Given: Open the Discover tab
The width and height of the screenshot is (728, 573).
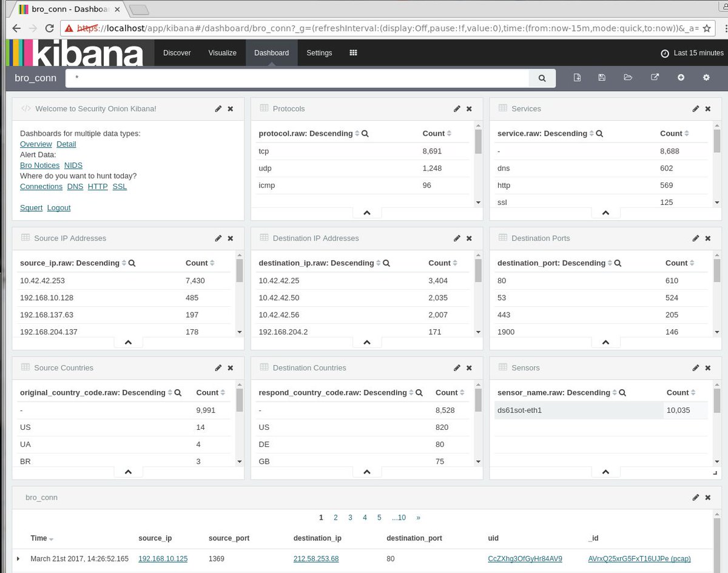Looking at the screenshot, I should (177, 53).
